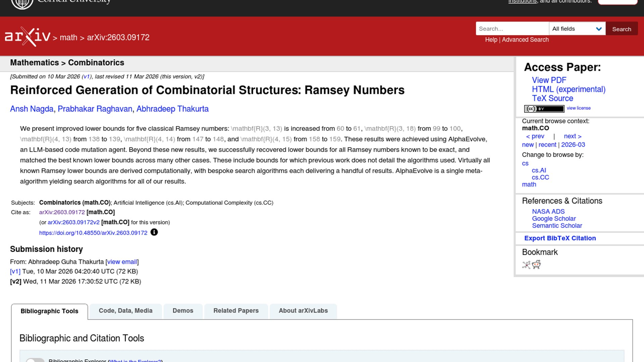This screenshot has height=362, width=644.
Task: Click the arXiv logo in header
Action: 28,37
